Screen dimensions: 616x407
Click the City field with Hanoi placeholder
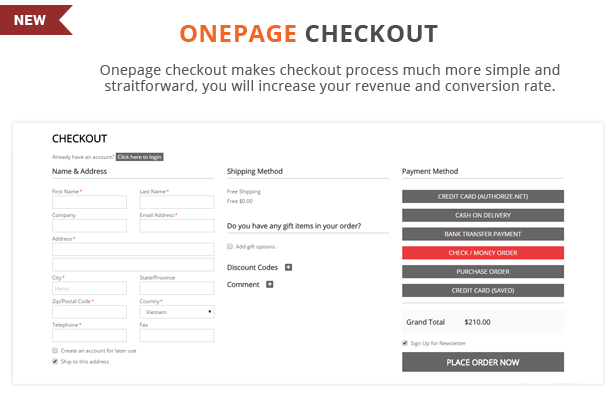coord(89,288)
